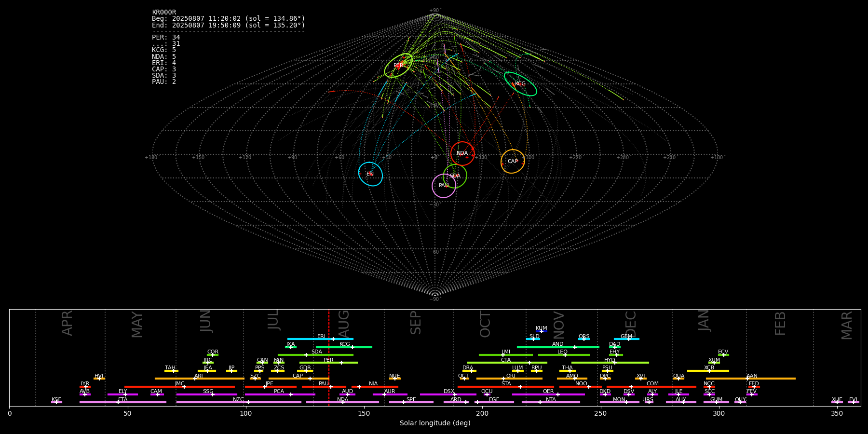Click the 'Beg: 20250807 11:20:02' line
Image resolution: width=868 pixels, height=434 pixels.
[x=229, y=19]
